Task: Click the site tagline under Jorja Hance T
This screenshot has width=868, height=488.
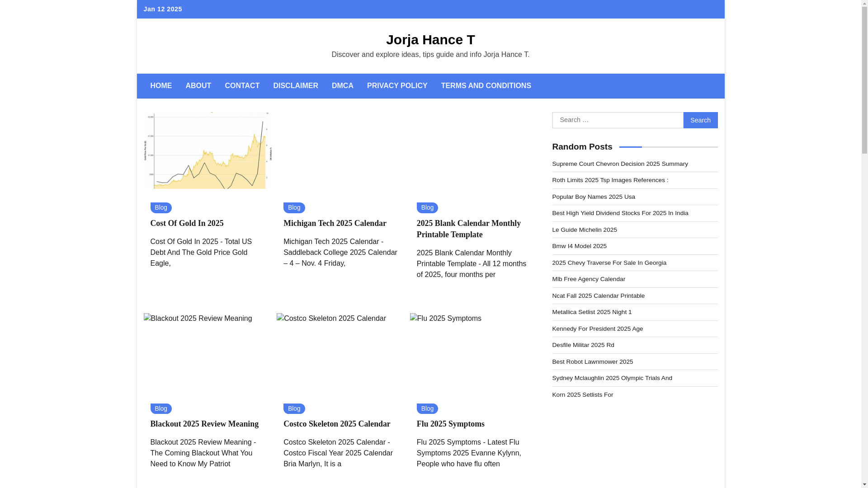Action: [x=430, y=55]
